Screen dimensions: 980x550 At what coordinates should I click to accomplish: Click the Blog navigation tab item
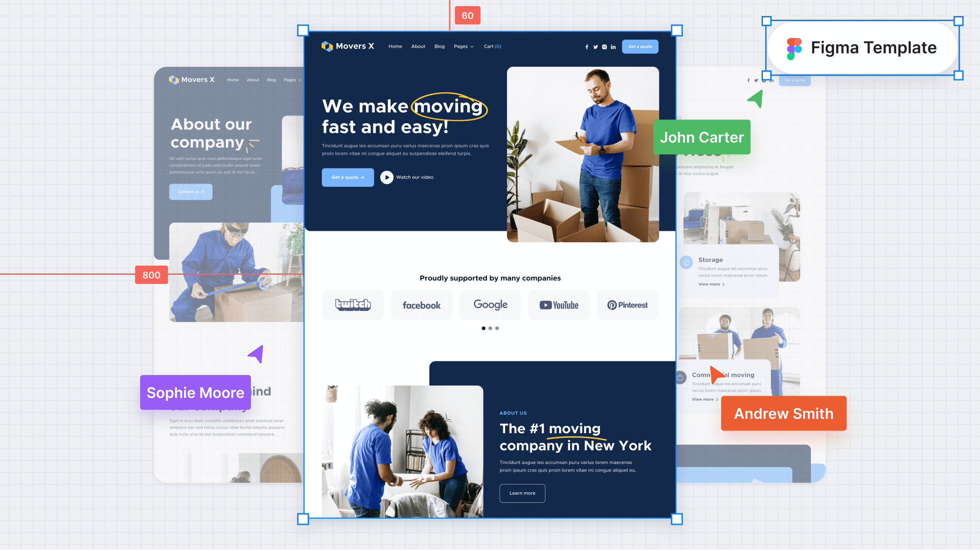pos(440,46)
